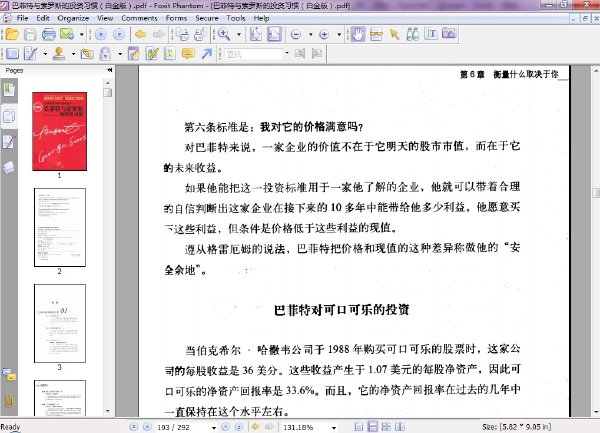Toggle Continuous page layout in status bar
This screenshot has width=600, height=433.
[372, 427]
